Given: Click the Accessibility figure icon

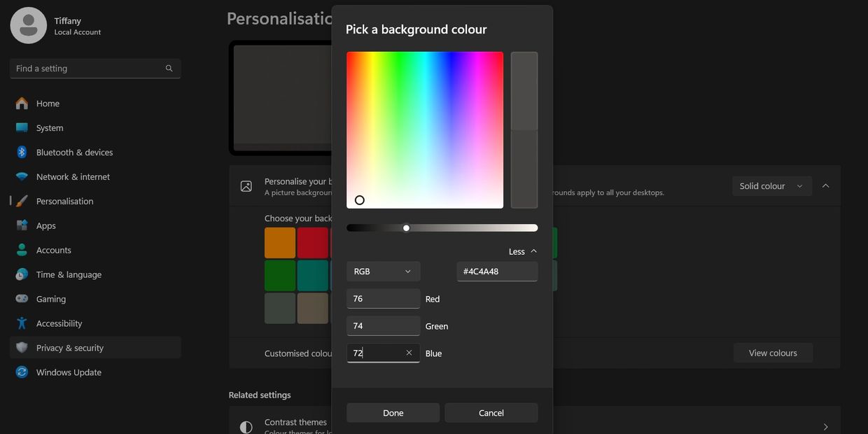Looking at the screenshot, I should tap(22, 323).
